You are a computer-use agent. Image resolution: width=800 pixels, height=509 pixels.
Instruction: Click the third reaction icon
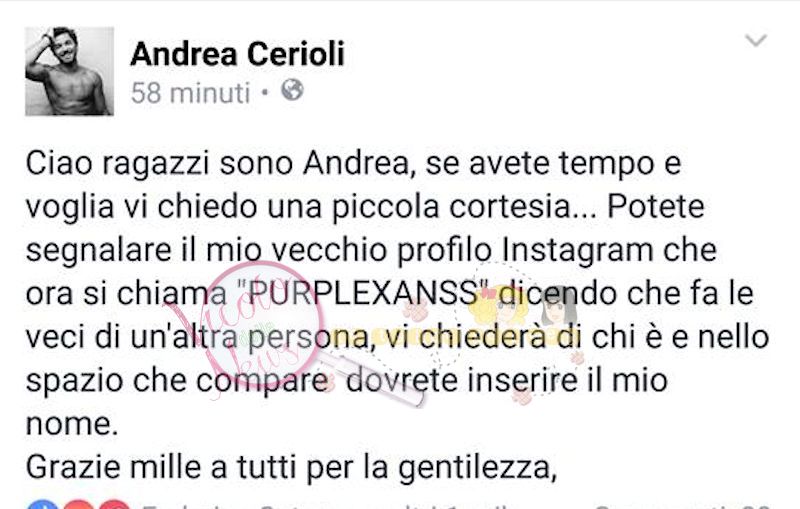click(x=113, y=504)
